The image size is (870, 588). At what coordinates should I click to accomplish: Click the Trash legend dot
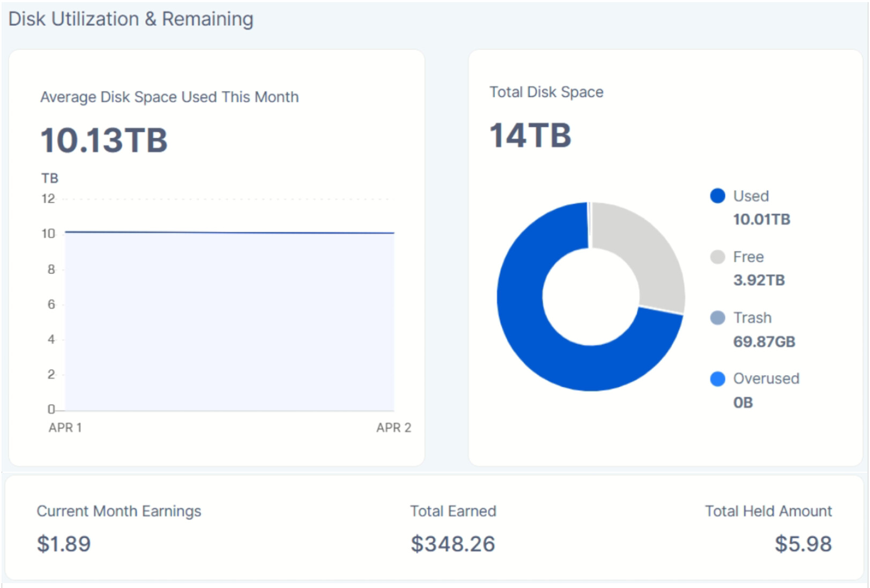coord(717,318)
